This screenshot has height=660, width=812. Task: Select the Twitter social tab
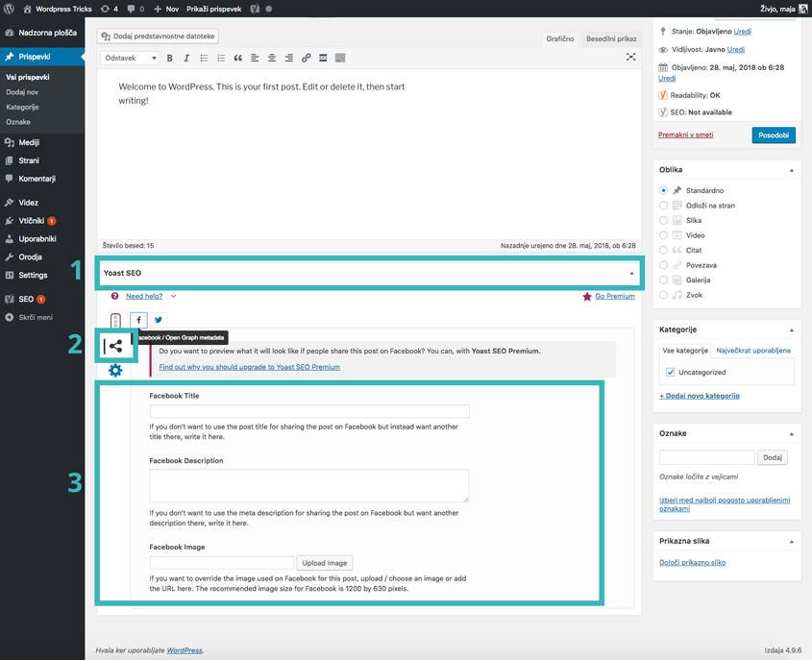pos(159,320)
